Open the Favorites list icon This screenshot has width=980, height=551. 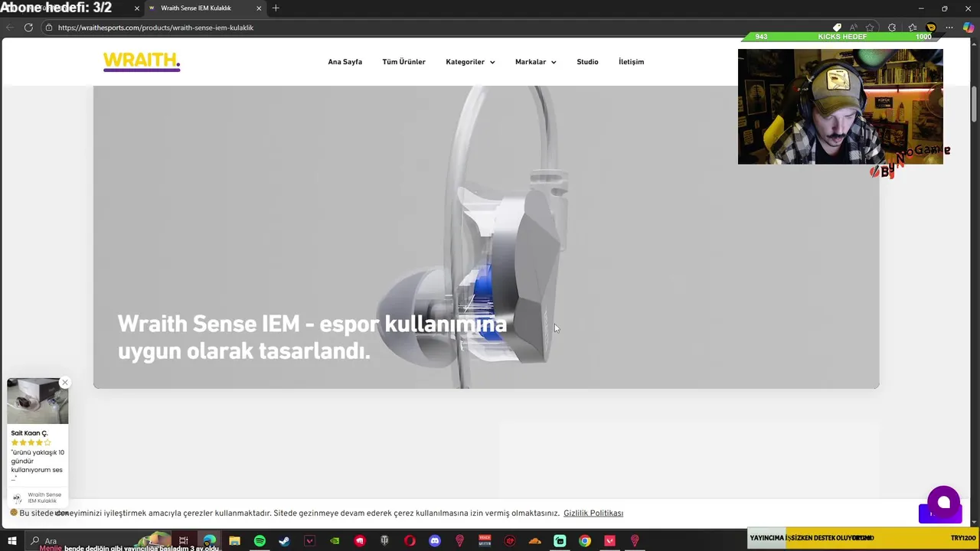912,28
